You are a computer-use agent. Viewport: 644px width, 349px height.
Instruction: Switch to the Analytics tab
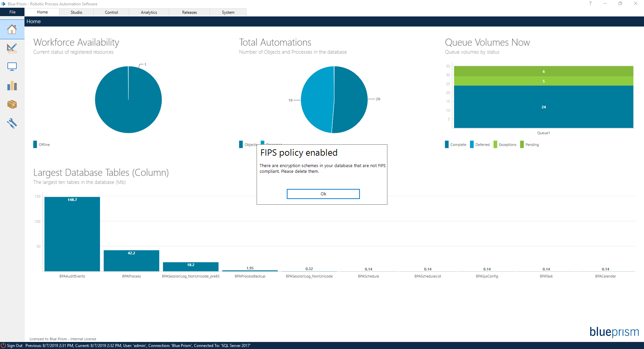point(149,12)
